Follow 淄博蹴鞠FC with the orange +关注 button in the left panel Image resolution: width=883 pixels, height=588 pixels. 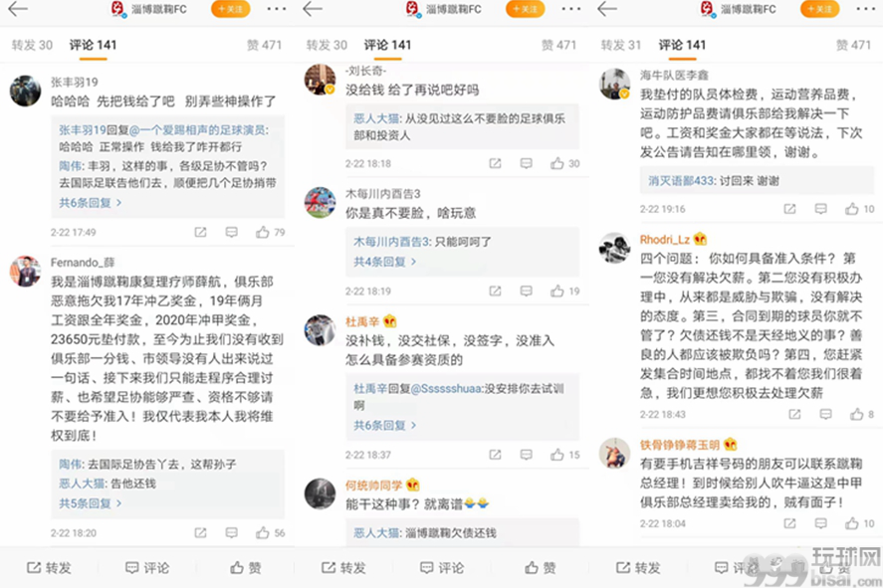[x=231, y=9]
